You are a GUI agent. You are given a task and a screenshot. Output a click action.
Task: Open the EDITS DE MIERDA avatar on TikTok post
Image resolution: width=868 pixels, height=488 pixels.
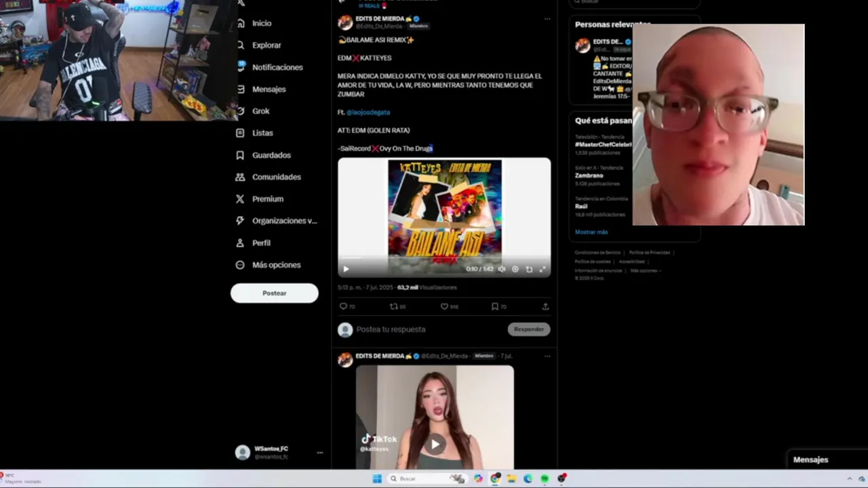[345, 359]
